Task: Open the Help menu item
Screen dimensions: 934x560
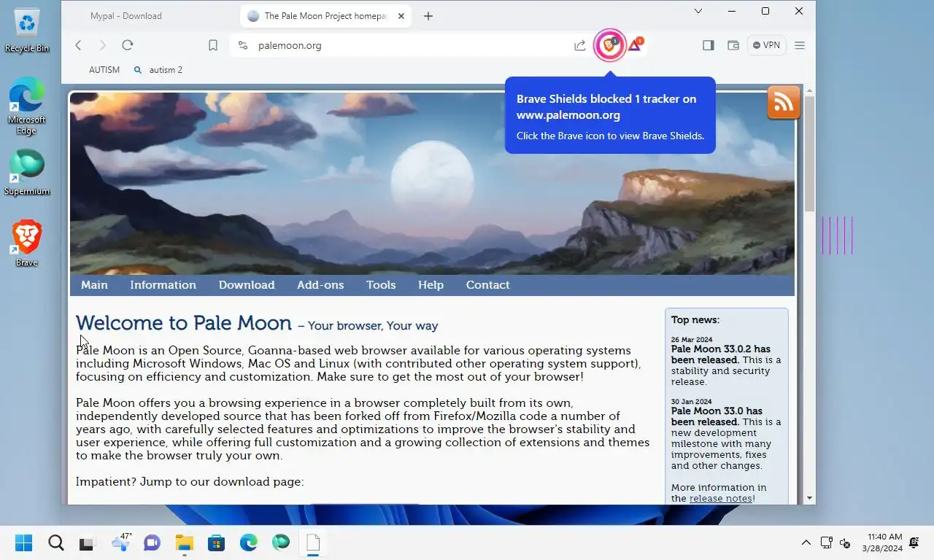Action: pyautogui.click(x=431, y=285)
